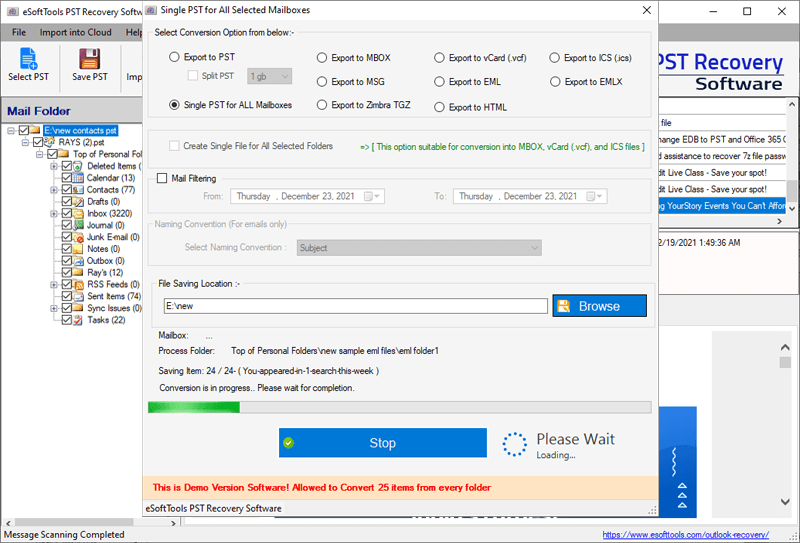Expand the Sync Issues tree node
Viewport: 800px width, 543px height.
coord(54,308)
